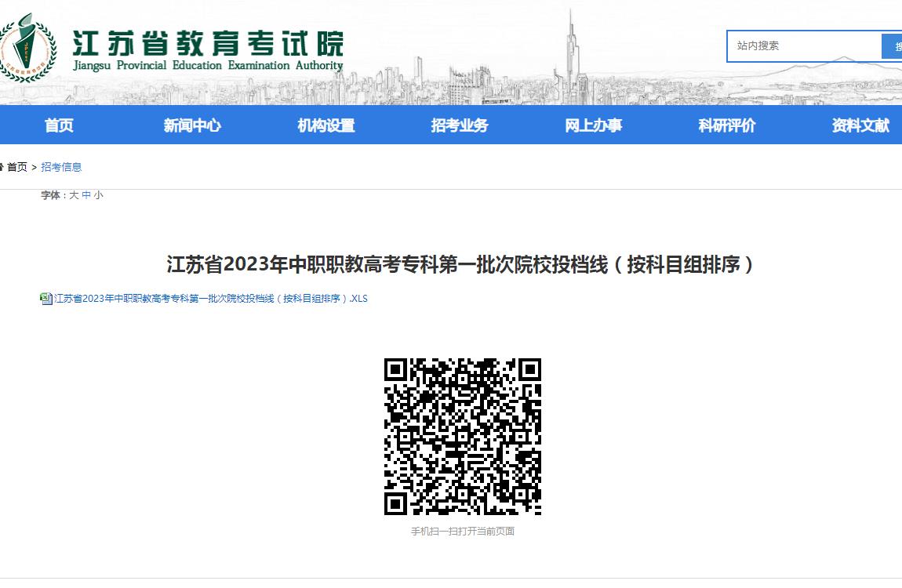Screen dimensions: 902x588
Task: Open the 新闻中心 navigation menu
Action: click(192, 125)
